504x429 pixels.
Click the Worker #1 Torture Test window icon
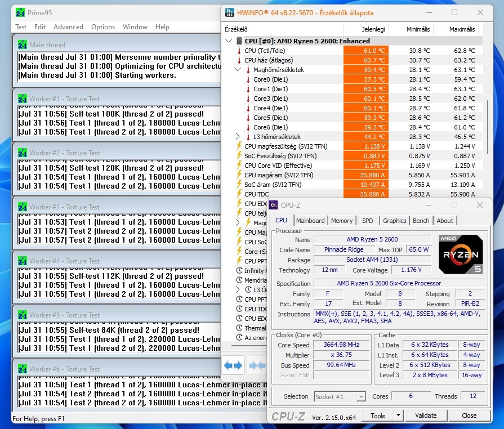(23, 99)
